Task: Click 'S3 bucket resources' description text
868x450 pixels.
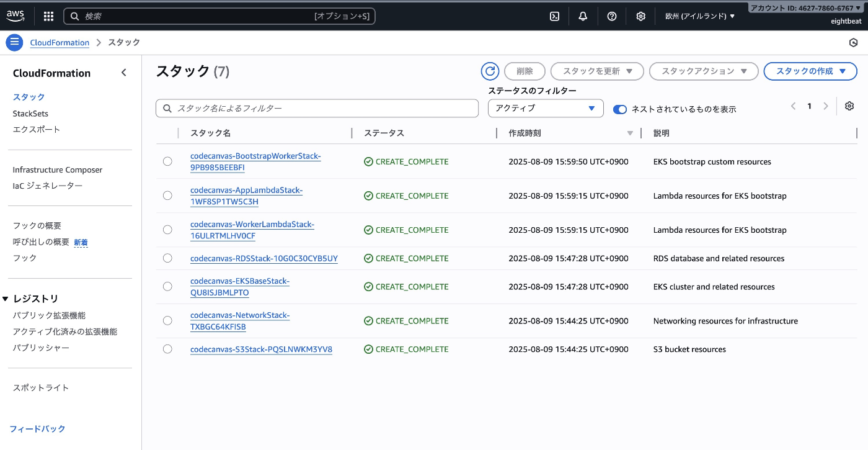Action: tap(689, 349)
